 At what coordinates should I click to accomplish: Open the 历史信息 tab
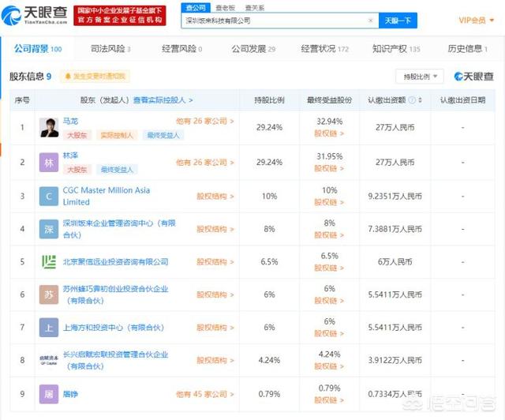coord(467,49)
